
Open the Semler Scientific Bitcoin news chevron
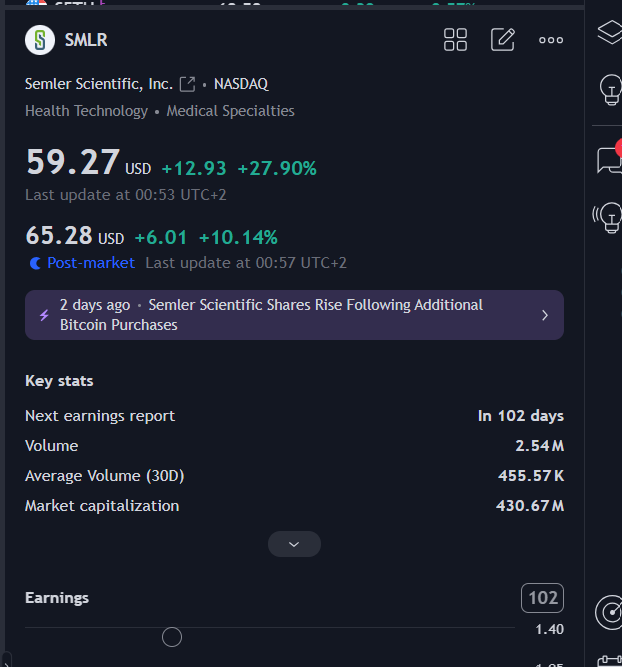(545, 315)
